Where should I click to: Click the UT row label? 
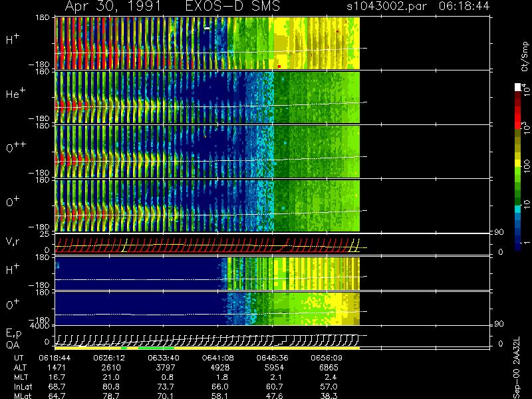19,358
